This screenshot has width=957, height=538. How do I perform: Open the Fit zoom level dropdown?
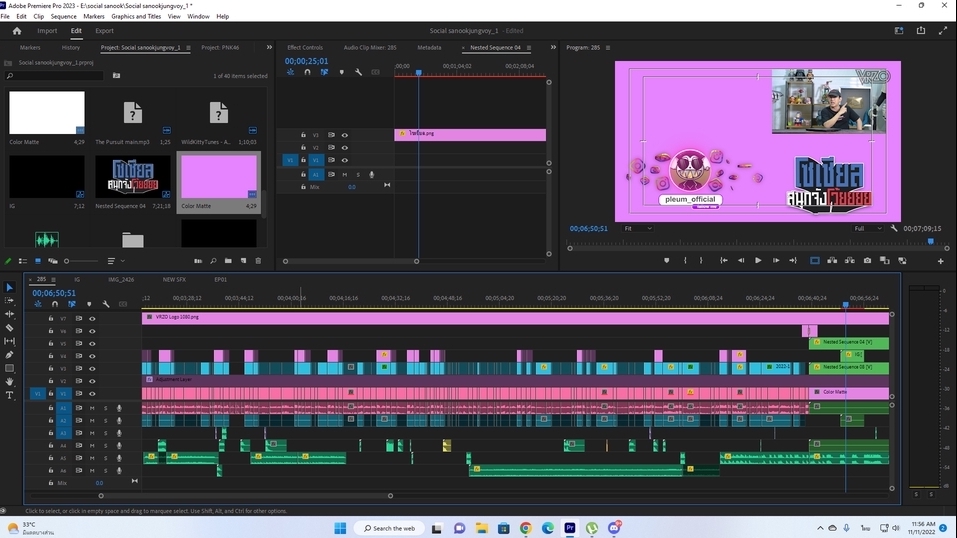pos(636,228)
